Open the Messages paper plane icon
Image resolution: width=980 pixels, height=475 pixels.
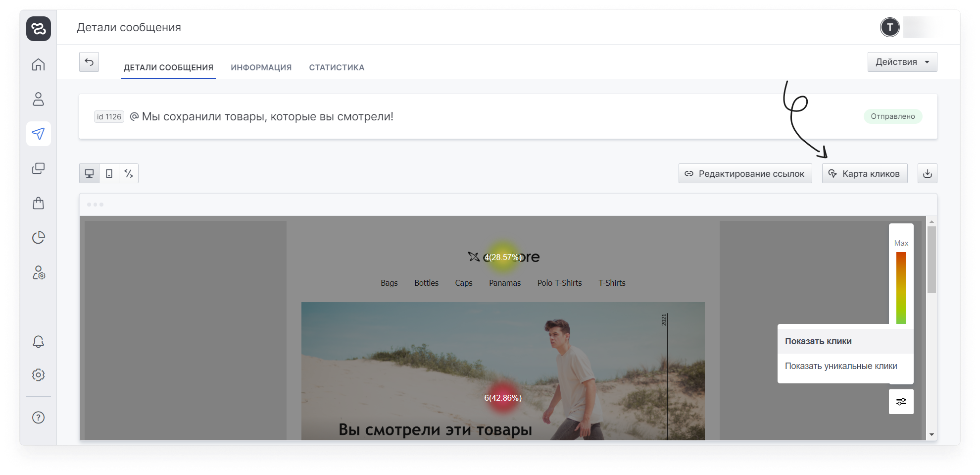[39, 134]
